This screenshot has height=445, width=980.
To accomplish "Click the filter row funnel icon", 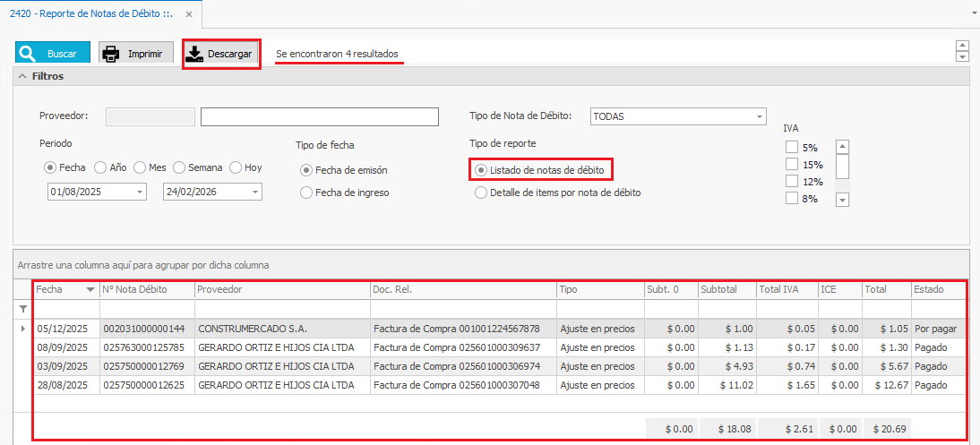I will coord(23,309).
